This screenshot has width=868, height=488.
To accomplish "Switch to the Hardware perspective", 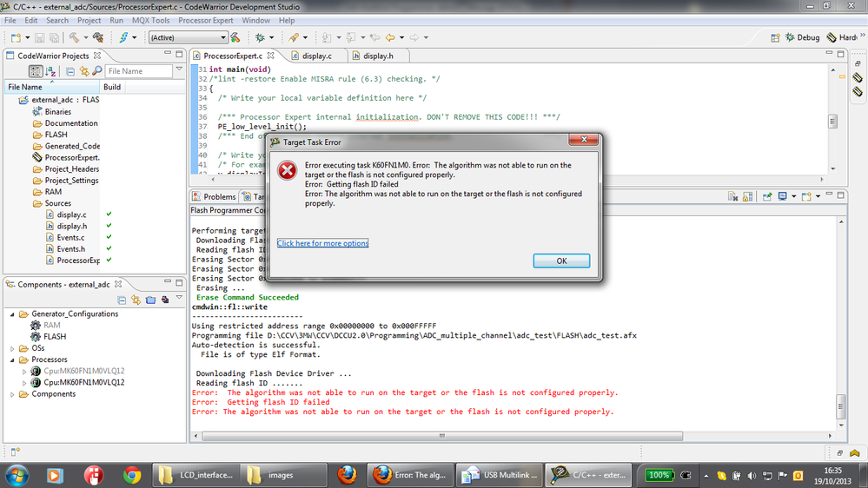I will [841, 37].
